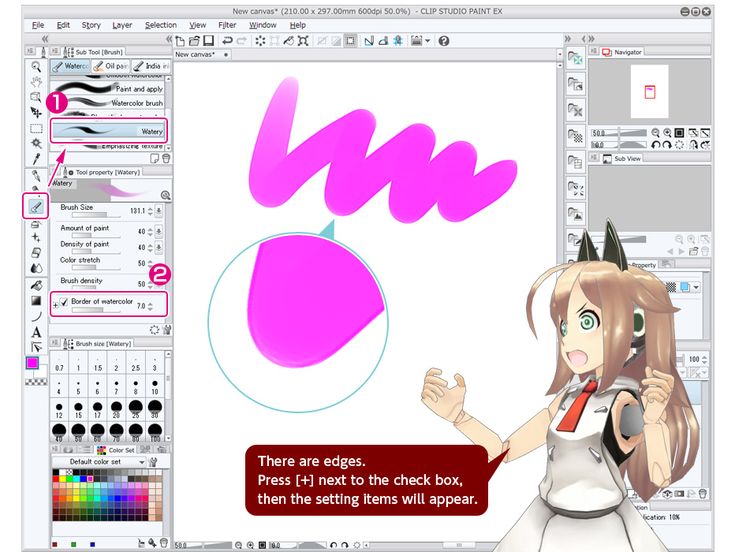Click the magenta main color swatch
Image resolution: width=735 pixels, height=552 pixels.
[x=32, y=363]
